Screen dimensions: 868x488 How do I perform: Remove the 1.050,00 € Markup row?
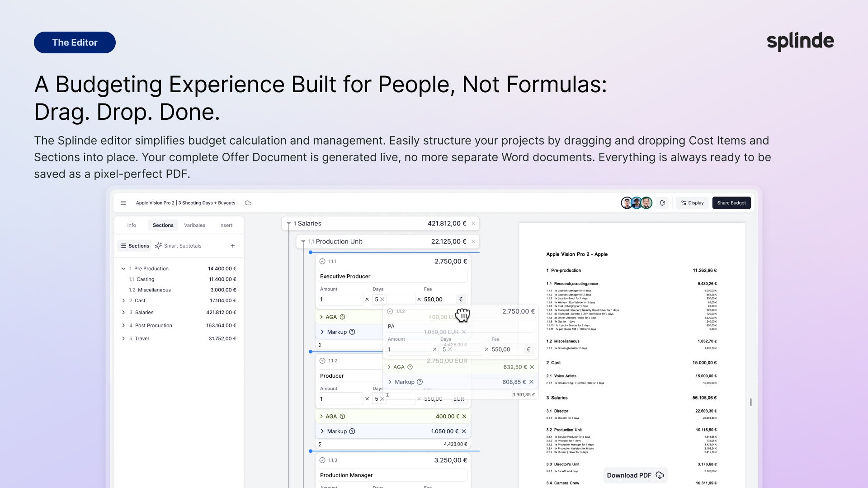tap(464, 431)
